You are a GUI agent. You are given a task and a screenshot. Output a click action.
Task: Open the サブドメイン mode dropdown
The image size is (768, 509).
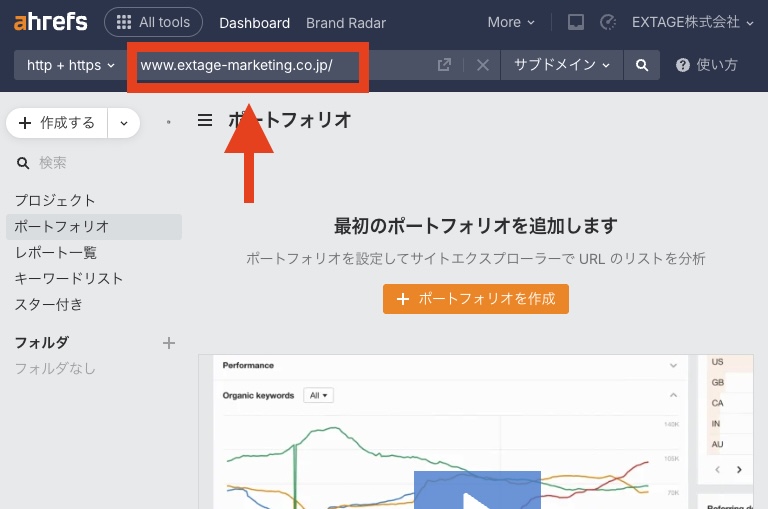pyautogui.click(x=561, y=65)
